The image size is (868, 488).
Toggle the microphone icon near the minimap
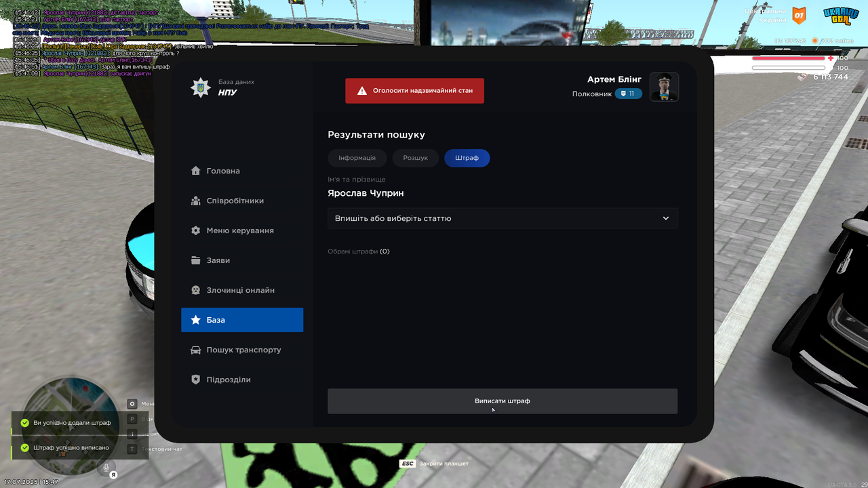pos(106,467)
